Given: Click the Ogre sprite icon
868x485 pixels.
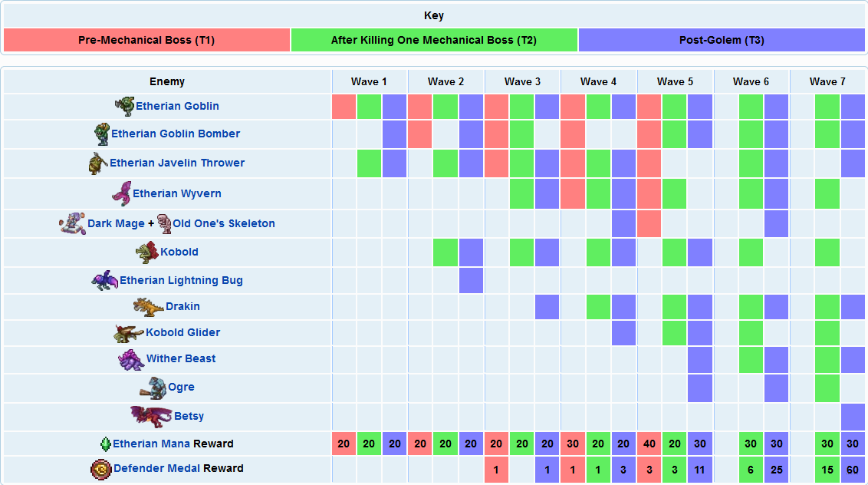Looking at the screenshot, I should point(153,388).
